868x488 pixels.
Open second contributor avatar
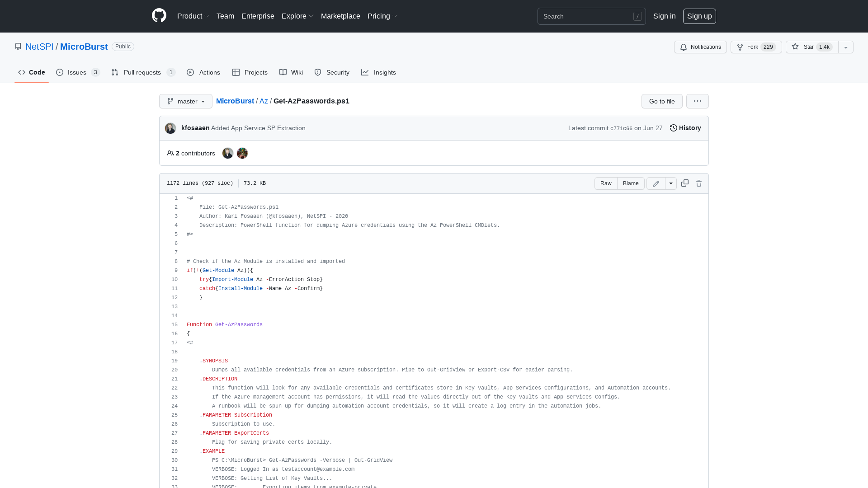click(x=242, y=153)
